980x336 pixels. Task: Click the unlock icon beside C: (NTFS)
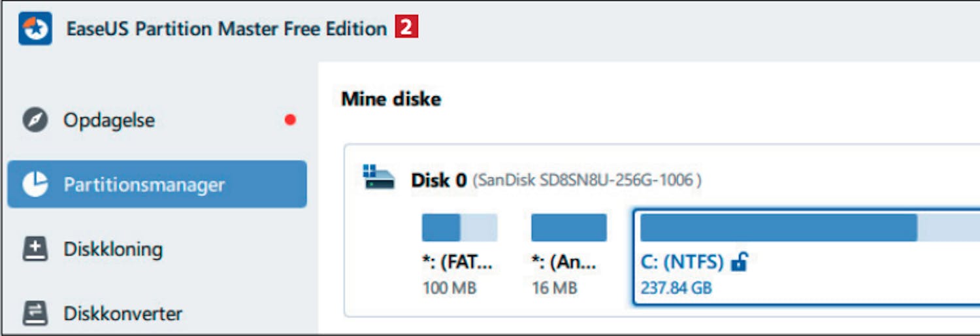click(740, 262)
